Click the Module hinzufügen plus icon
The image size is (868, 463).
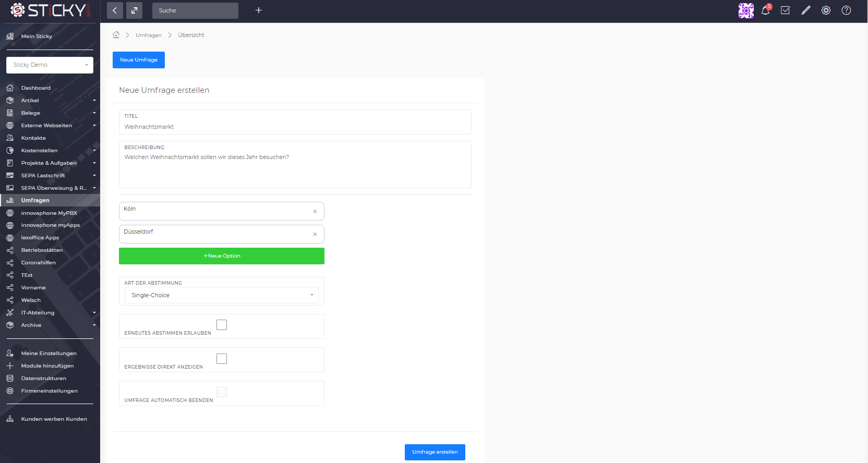click(x=10, y=366)
